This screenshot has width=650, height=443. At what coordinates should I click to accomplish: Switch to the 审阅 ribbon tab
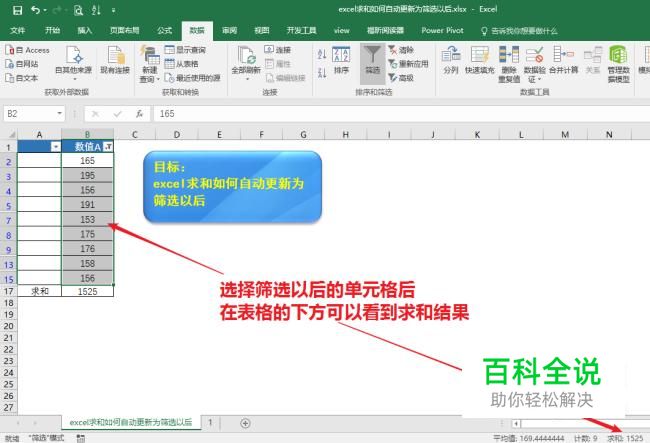[229, 30]
